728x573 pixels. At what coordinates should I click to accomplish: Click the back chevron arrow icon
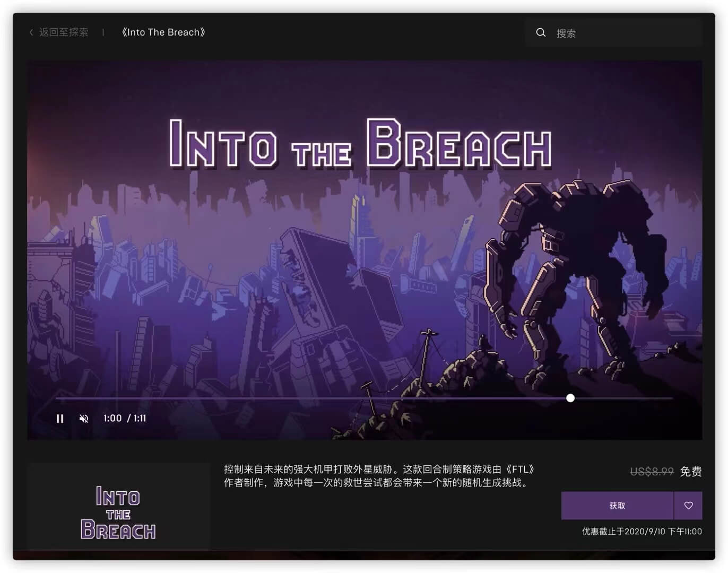31,32
